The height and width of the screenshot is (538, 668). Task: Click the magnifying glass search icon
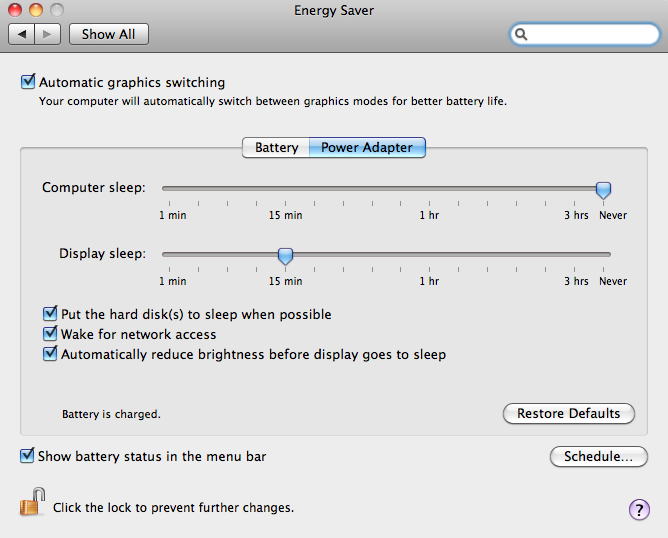(x=521, y=34)
